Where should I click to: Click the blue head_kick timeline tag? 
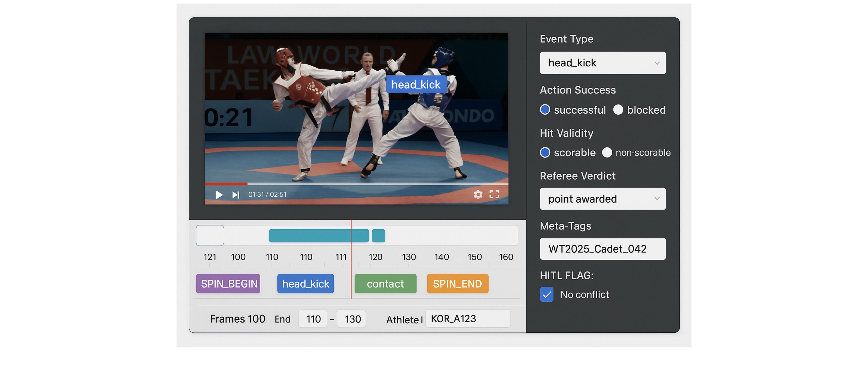coord(305,284)
